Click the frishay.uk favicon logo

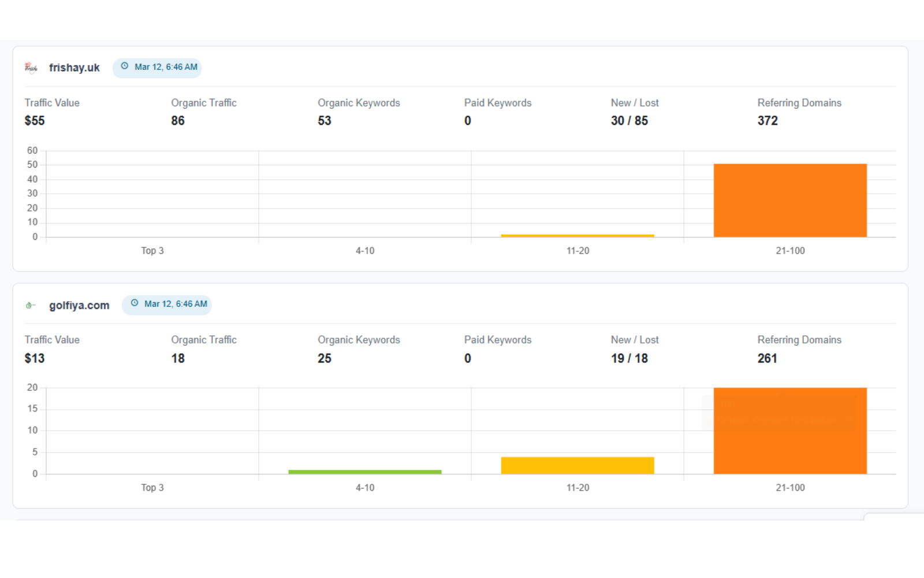pos(30,67)
